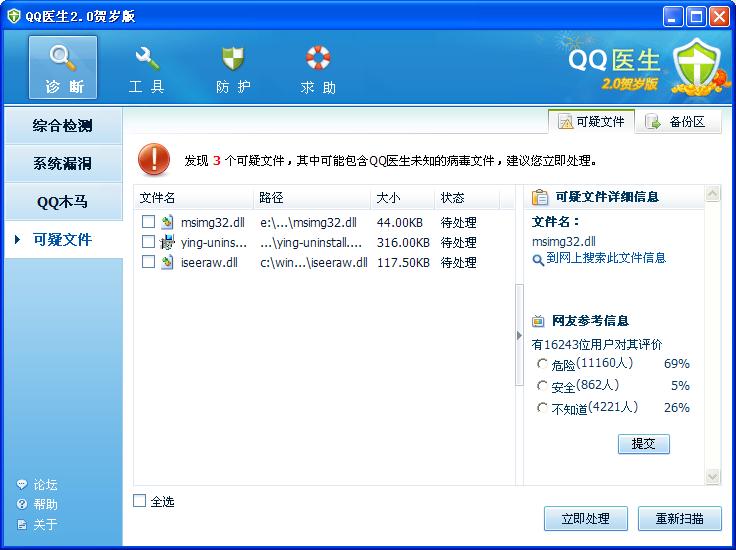Click the 立即处理 button
This screenshot has height=550, width=736.
coord(586,519)
